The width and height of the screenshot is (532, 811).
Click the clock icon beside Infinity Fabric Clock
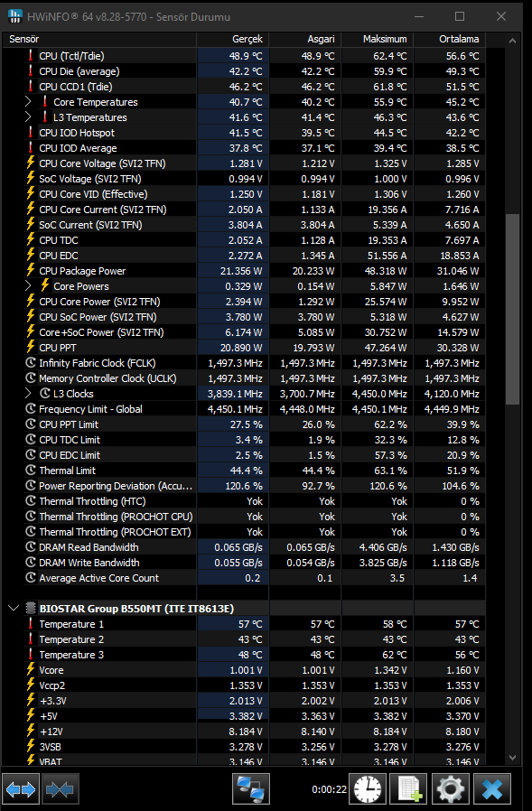click(x=31, y=363)
